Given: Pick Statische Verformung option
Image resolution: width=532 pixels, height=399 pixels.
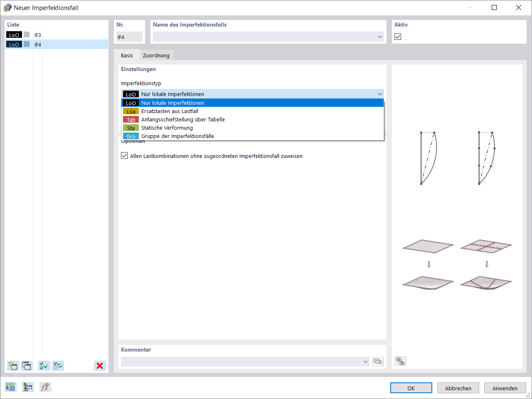Looking at the screenshot, I should click(x=252, y=128).
